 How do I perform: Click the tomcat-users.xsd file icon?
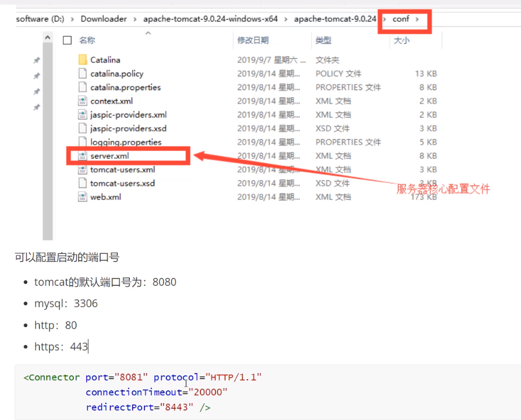83,183
